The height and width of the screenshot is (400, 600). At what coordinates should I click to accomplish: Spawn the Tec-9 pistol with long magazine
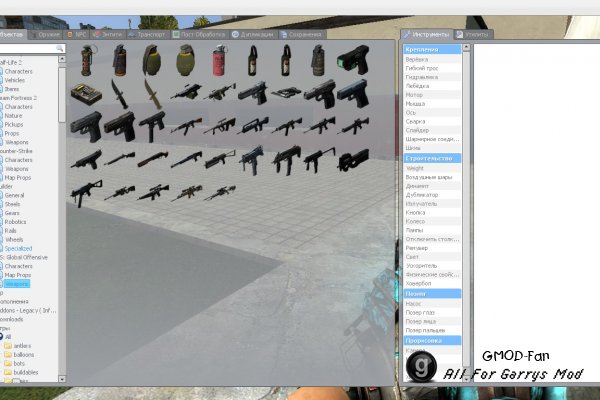point(152,126)
